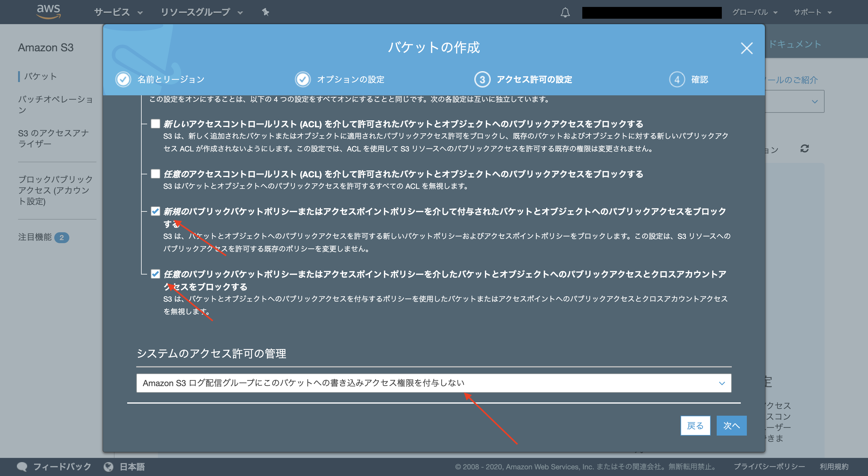
Task: Click the language globe icon
Action: click(108, 467)
